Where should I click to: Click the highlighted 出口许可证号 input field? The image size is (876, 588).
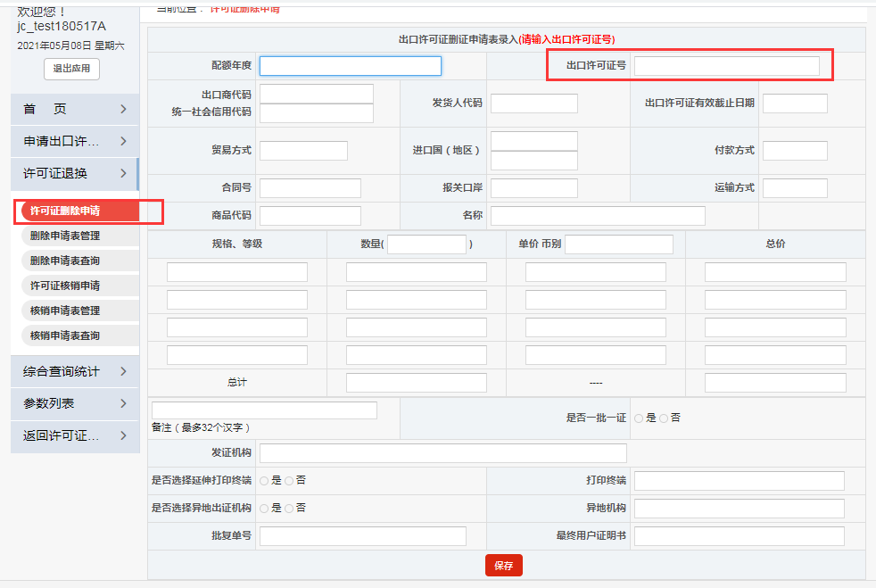point(729,65)
